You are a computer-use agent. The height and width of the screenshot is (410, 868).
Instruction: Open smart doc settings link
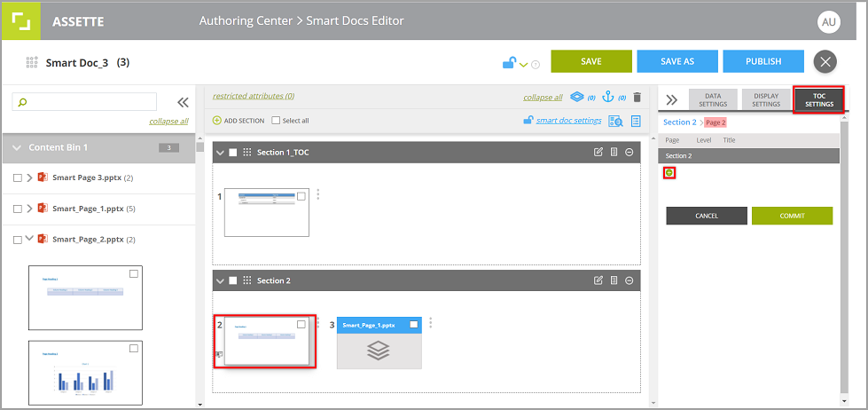pyautogui.click(x=568, y=120)
